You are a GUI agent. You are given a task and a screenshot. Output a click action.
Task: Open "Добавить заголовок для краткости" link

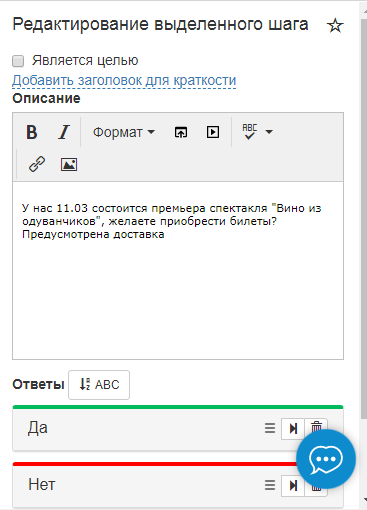(x=124, y=81)
